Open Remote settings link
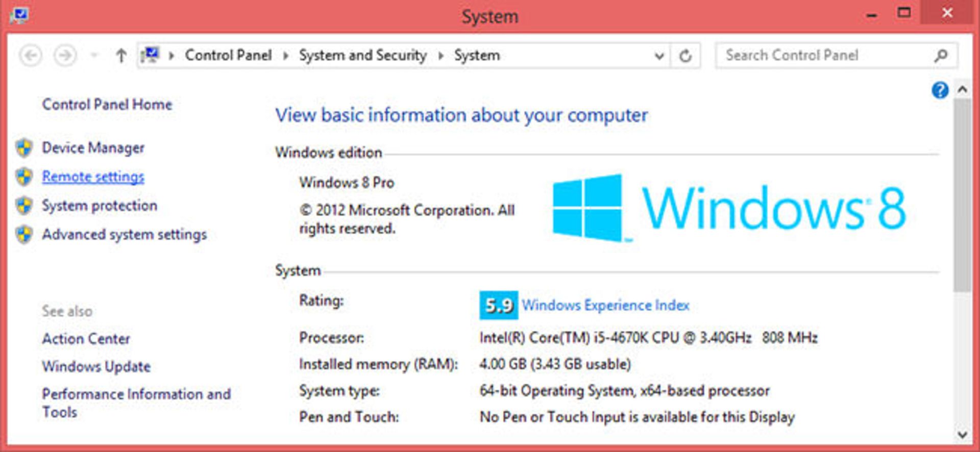The width and height of the screenshot is (980, 452). (93, 177)
